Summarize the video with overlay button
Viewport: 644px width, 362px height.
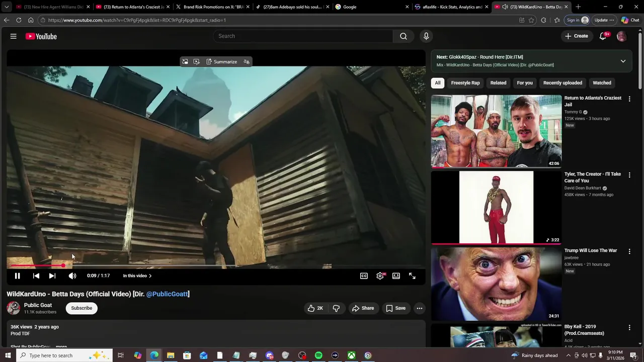click(221, 62)
